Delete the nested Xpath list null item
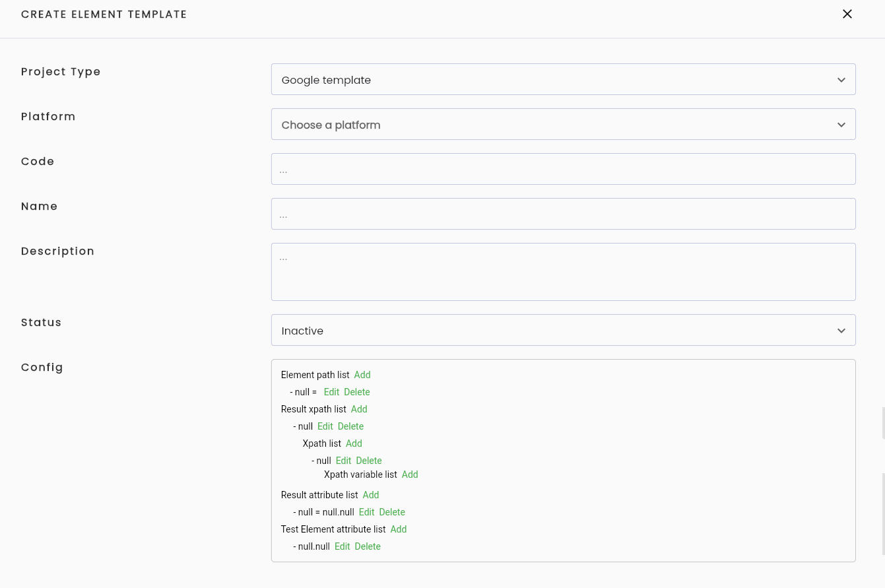The height and width of the screenshot is (588, 885). (x=369, y=461)
